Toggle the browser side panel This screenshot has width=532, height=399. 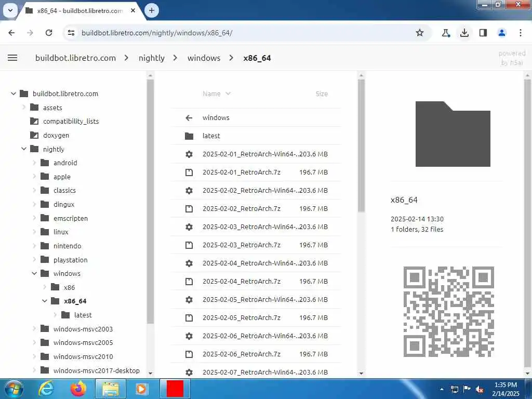[483, 33]
